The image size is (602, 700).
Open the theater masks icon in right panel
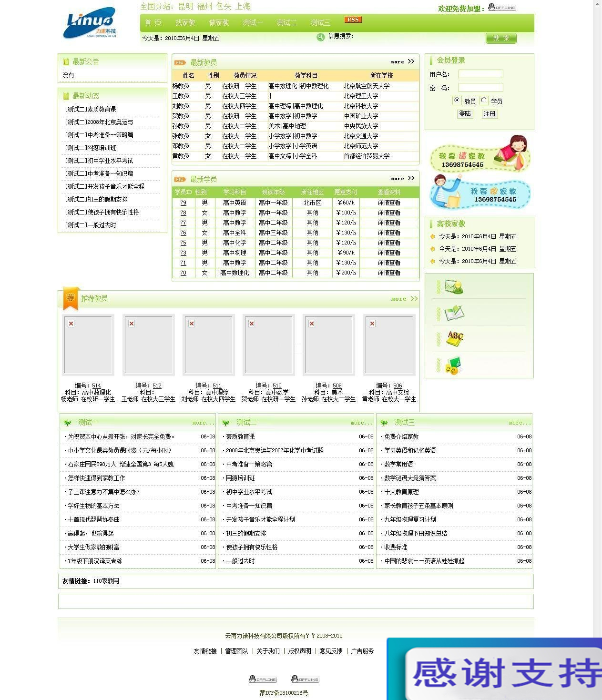[453, 365]
